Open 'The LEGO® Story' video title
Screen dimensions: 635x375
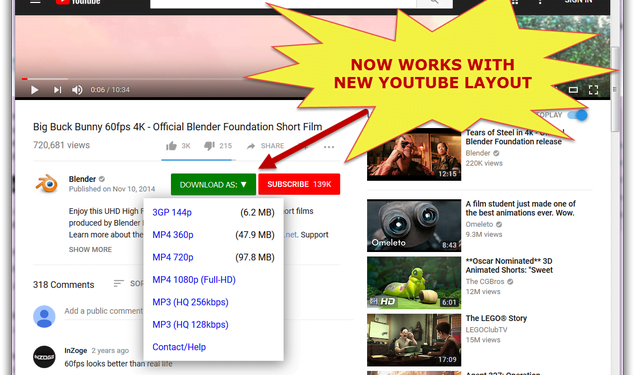pos(496,318)
